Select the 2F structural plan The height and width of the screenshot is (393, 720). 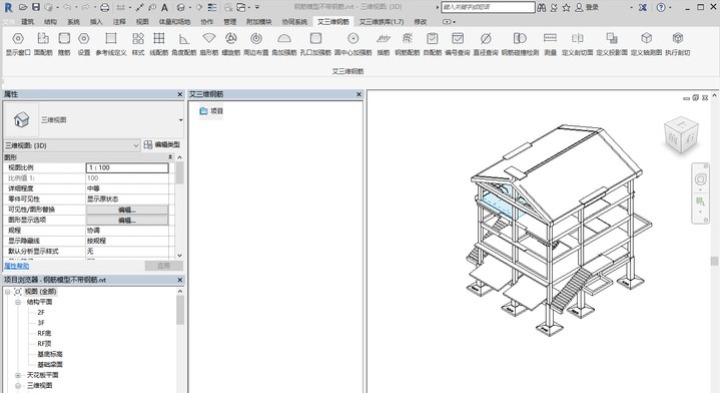coord(41,312)
